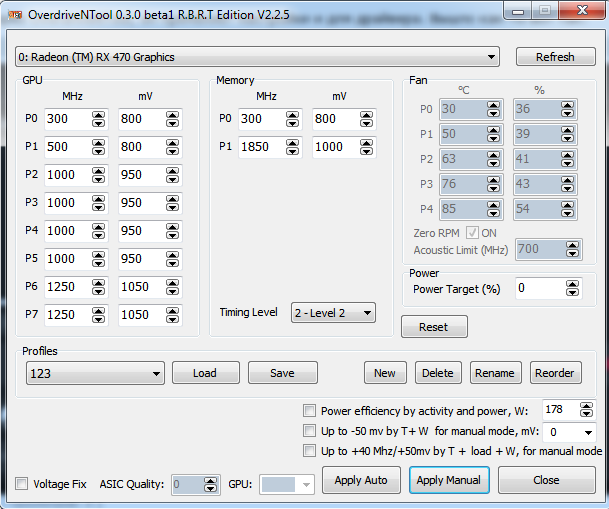Click the GPU P4 MHz spinner arrows
The image size is (609, 509).
pyautogui.click(x=99, y=231)
